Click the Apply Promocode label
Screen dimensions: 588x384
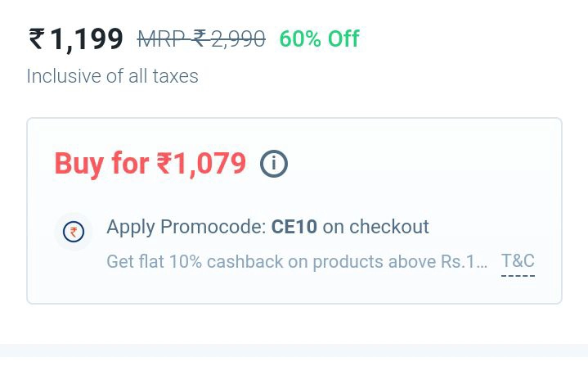click(186, 227)
